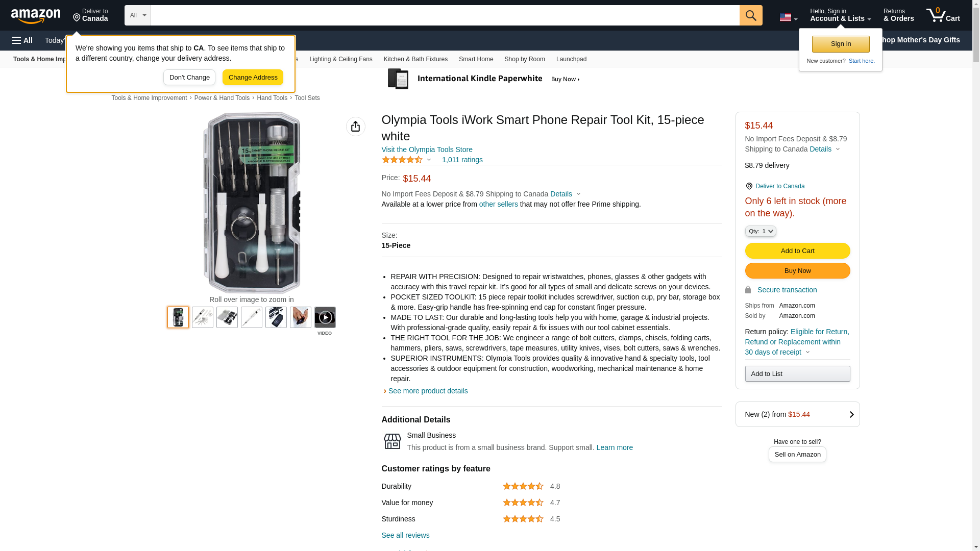Click the Change Address button
This screenshot has width=980, height=551.
coord(253,78)
